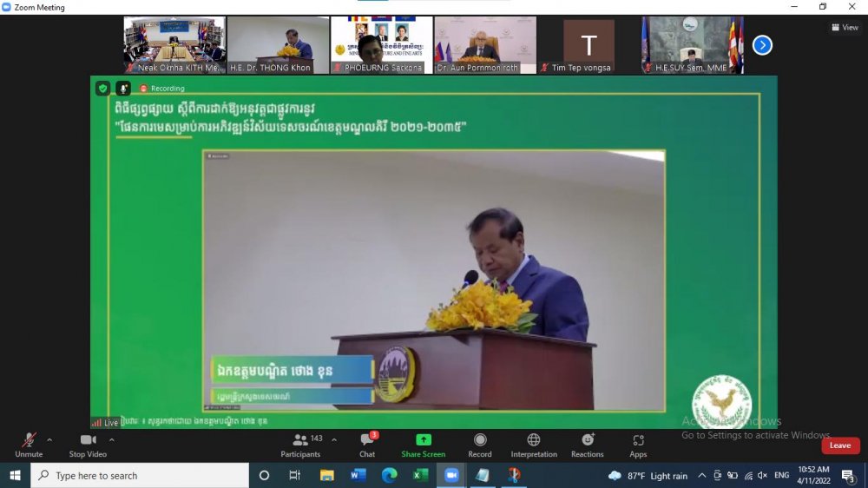Start Share Screen
This screenshot has width=868, height=488.
coord(423,445)
